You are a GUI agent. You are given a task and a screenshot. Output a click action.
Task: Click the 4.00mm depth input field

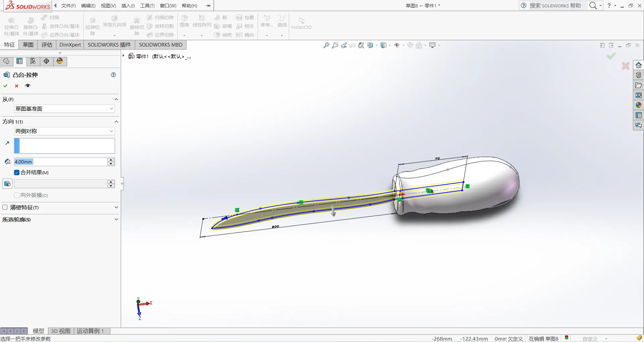(x=60, y=162)
